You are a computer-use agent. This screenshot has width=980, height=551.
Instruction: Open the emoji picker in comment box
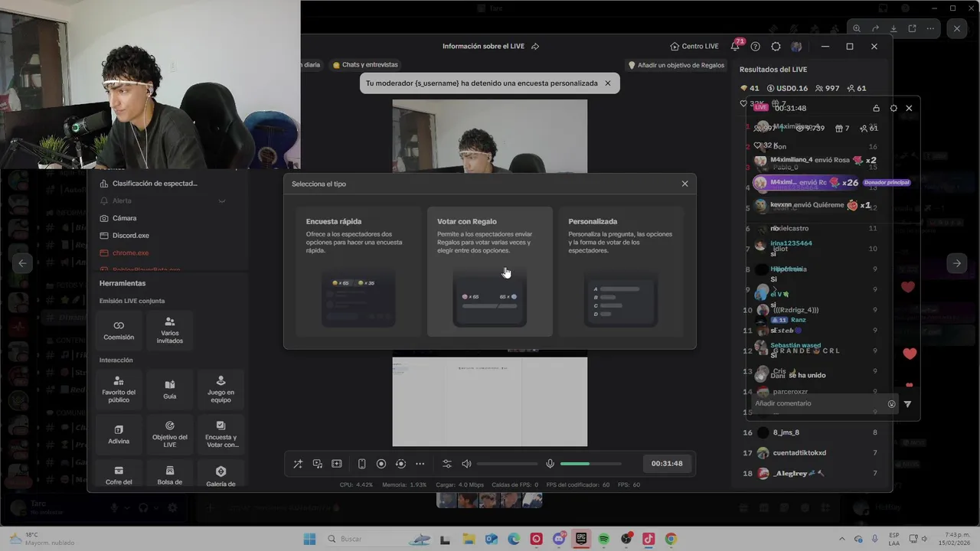click(891, 404)
